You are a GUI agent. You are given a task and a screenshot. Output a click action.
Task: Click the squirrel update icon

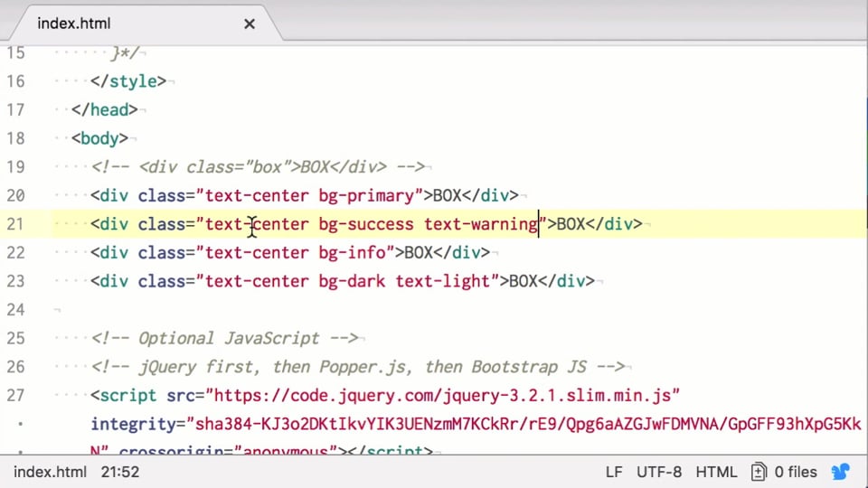[x=840, y=472]
